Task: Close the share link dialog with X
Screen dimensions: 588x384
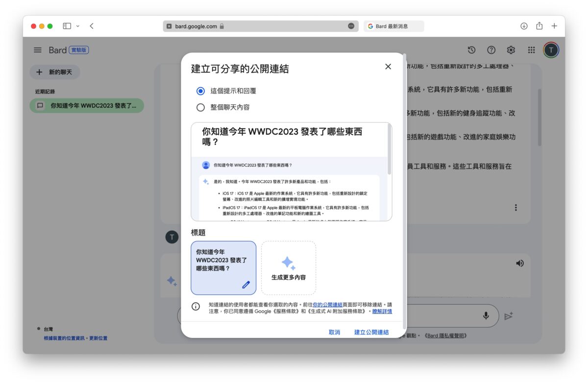Action: coord(388,67)
